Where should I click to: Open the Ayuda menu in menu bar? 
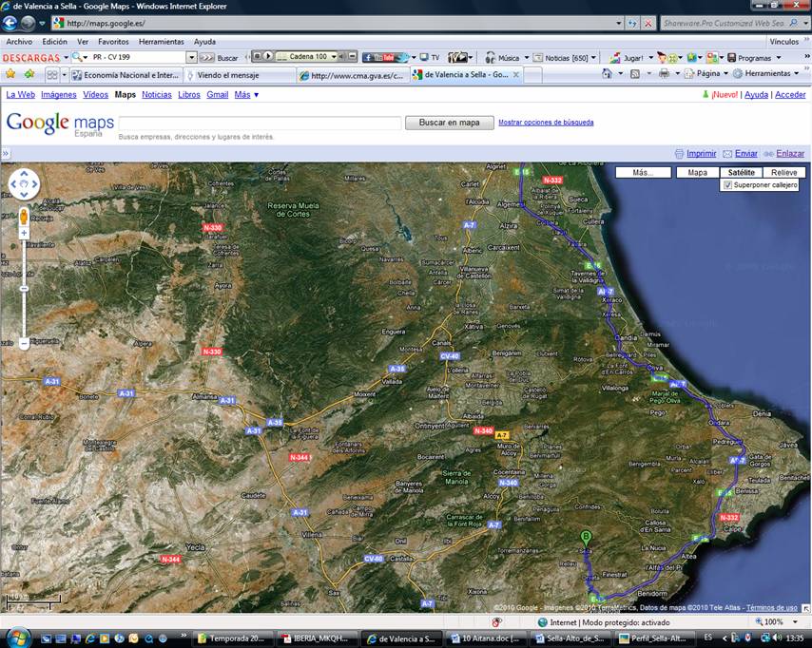pos(204,42)
